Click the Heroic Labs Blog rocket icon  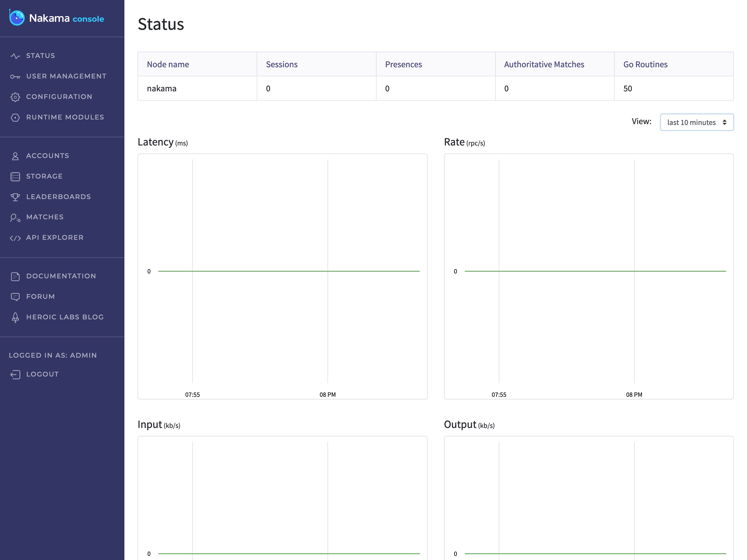tap(15, 317)
